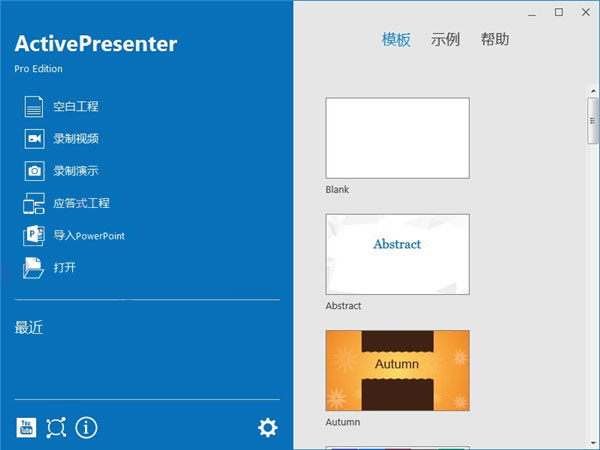Open the About info icon
This screenshot has height=450, width=600.
(86, 427)
